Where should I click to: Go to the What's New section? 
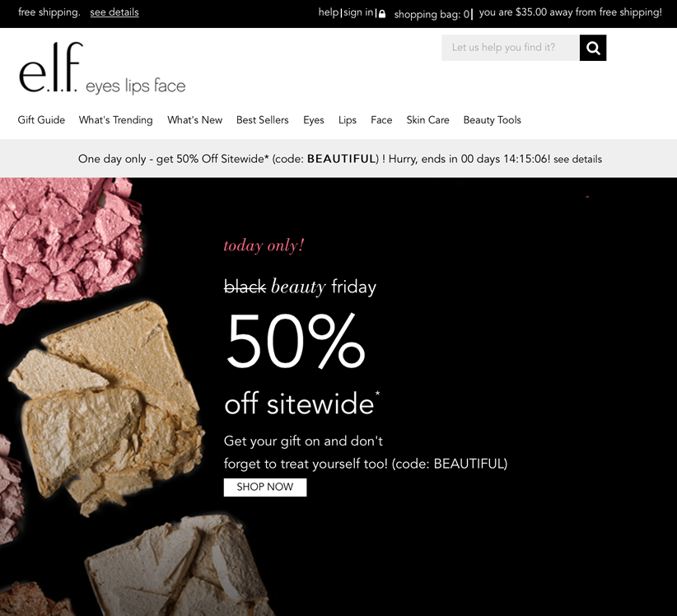194,120
